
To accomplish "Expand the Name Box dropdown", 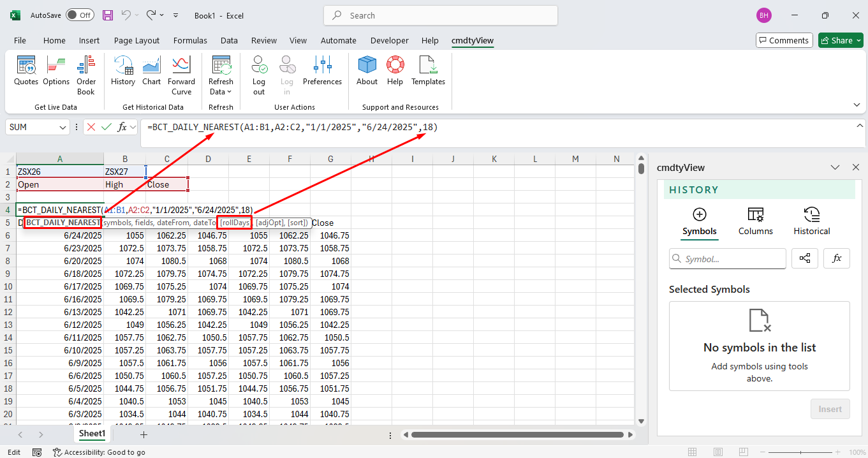I will tap(63, 127).
